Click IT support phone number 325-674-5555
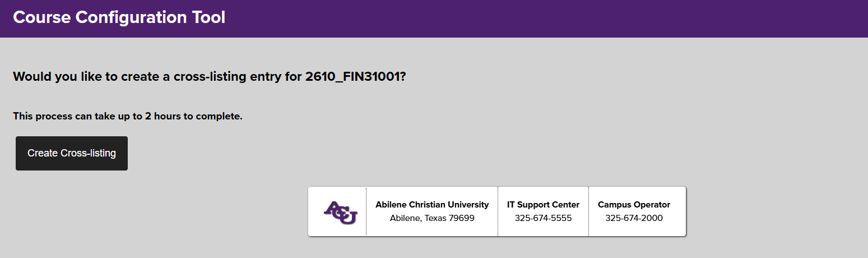This screenshot has width=868, height=258. [x=543, y=218]
